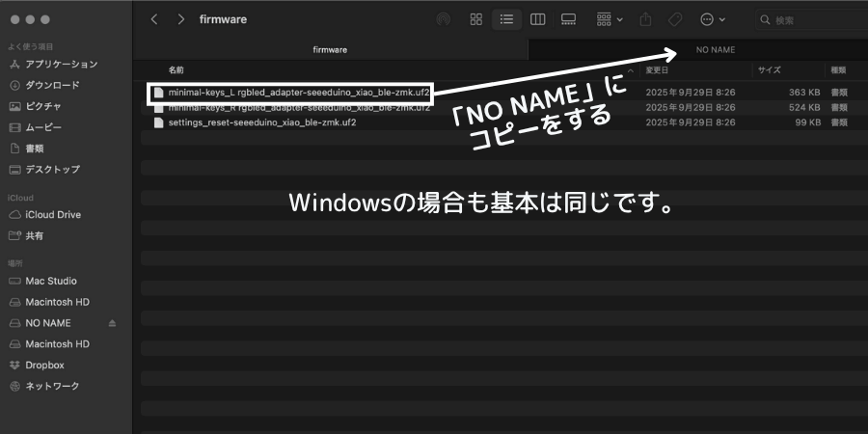The height and width of the screenshot is (434, 868).
Task: Switch to icon grid view
Action: [475, 19]
